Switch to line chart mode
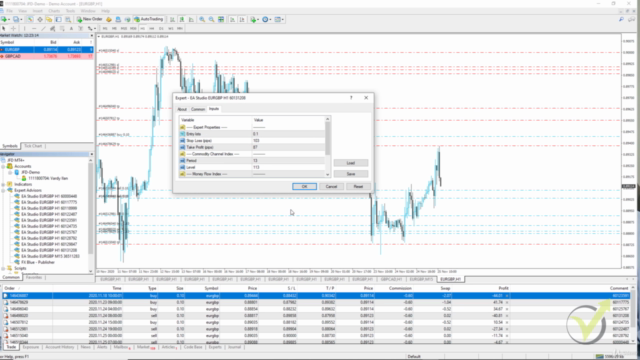Screen dimensions: 640x360 191,19
